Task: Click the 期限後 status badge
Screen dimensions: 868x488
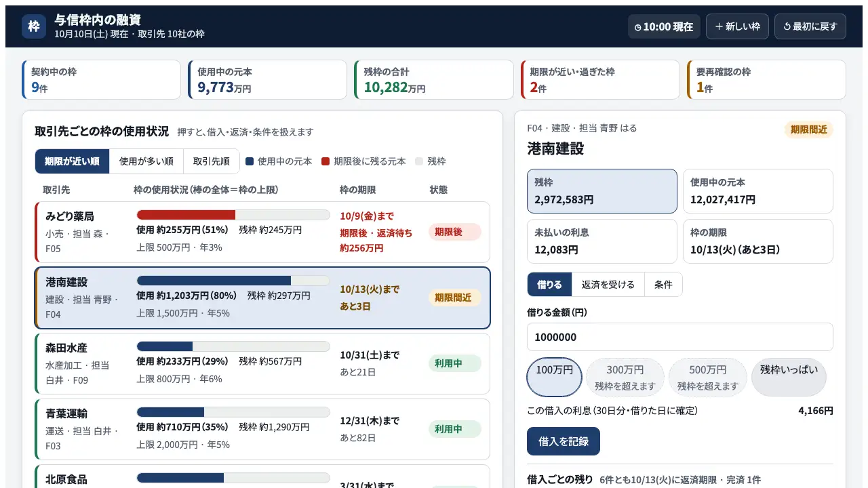Action: 454,232
